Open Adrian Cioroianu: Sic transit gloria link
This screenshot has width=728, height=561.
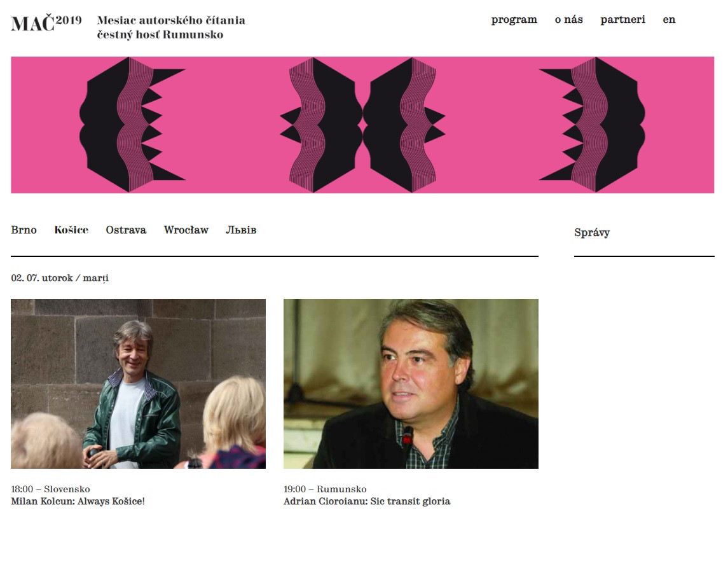(367, 501)
